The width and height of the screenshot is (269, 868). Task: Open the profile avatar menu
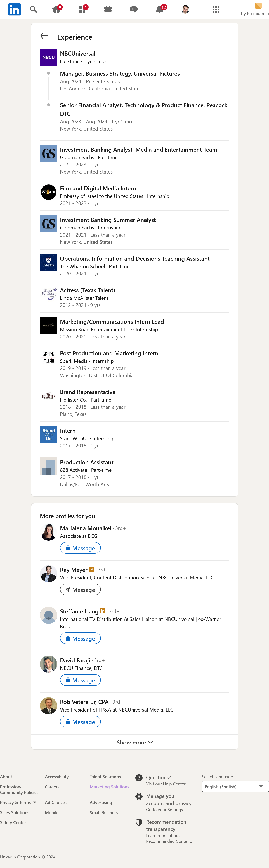pyautogui.click(x=185, y=10)
